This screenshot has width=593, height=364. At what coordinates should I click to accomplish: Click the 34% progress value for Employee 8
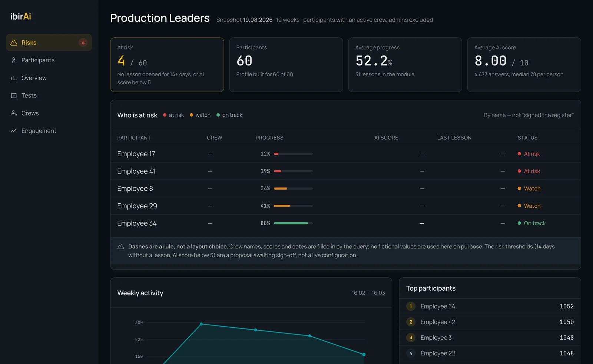(265, 188)
